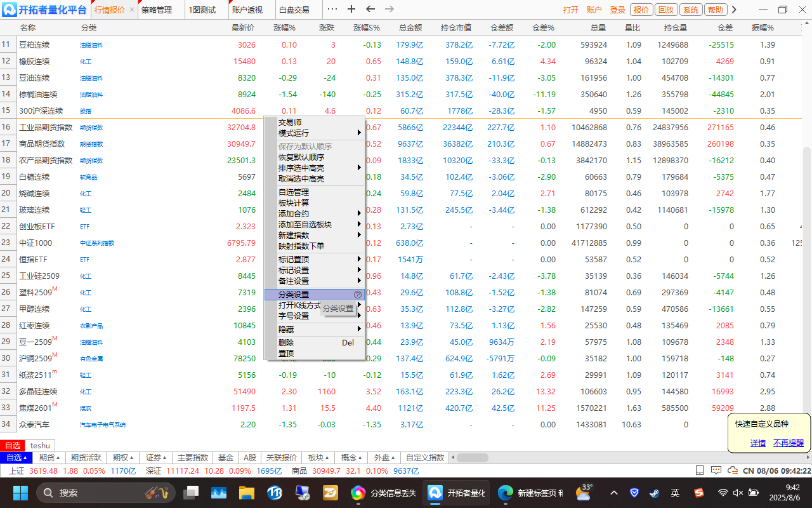Image resolution: width=812 pixels, height=508 pixels.
Task: Click the status bar message bubble icon
Action: (x=716, y=471)
